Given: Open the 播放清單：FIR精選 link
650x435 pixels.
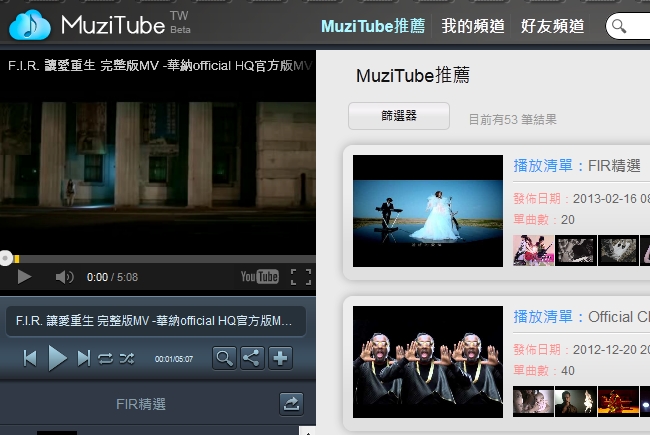Looking at the screenshot, I should (x=577, y=166).
